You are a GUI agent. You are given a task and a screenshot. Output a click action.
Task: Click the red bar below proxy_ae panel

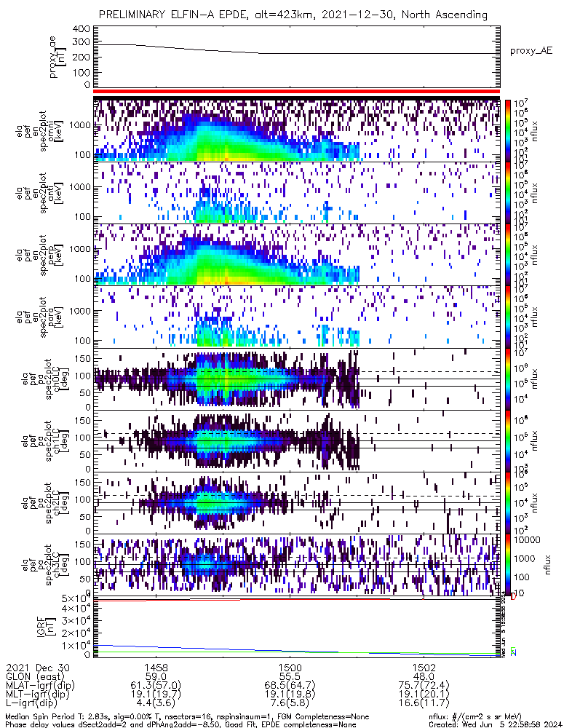pyautogui.click(x=297, y=92)
